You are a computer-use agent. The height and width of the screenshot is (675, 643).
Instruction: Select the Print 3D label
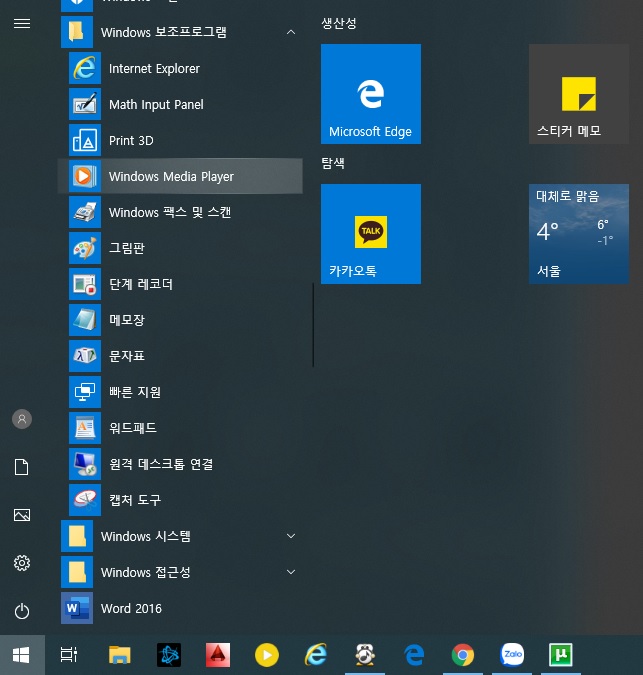click(131, 140)
